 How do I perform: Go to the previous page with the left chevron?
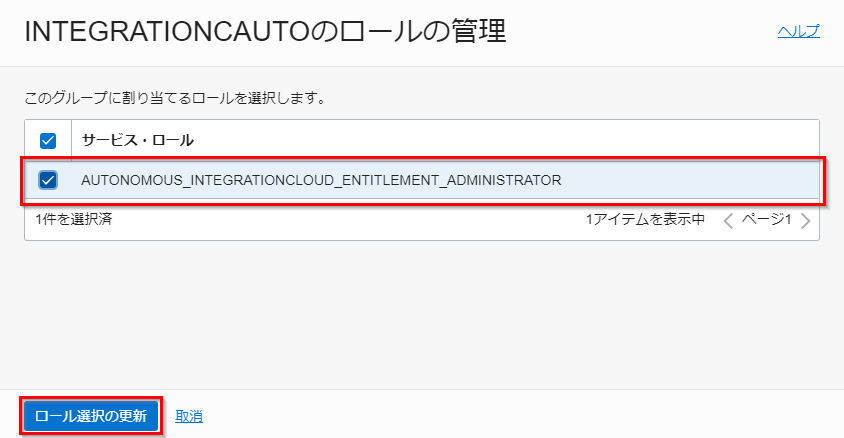tap(728, 221)
